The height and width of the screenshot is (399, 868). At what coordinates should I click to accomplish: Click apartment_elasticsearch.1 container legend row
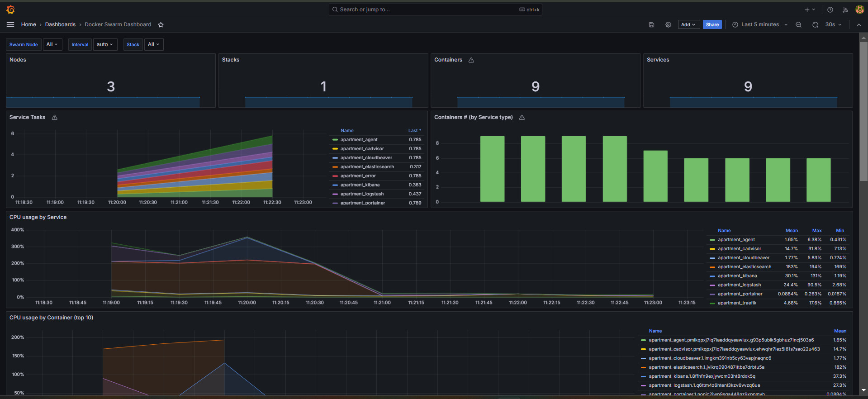744,367
